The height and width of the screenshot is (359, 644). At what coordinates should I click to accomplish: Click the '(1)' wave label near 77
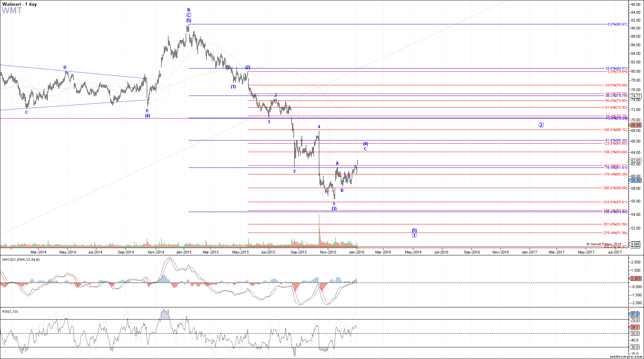coord(233,87)
